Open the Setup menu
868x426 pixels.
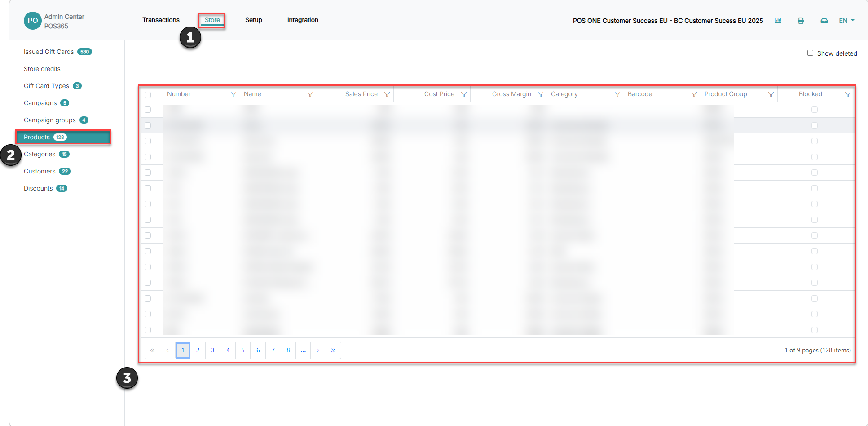tap(254, 20)
